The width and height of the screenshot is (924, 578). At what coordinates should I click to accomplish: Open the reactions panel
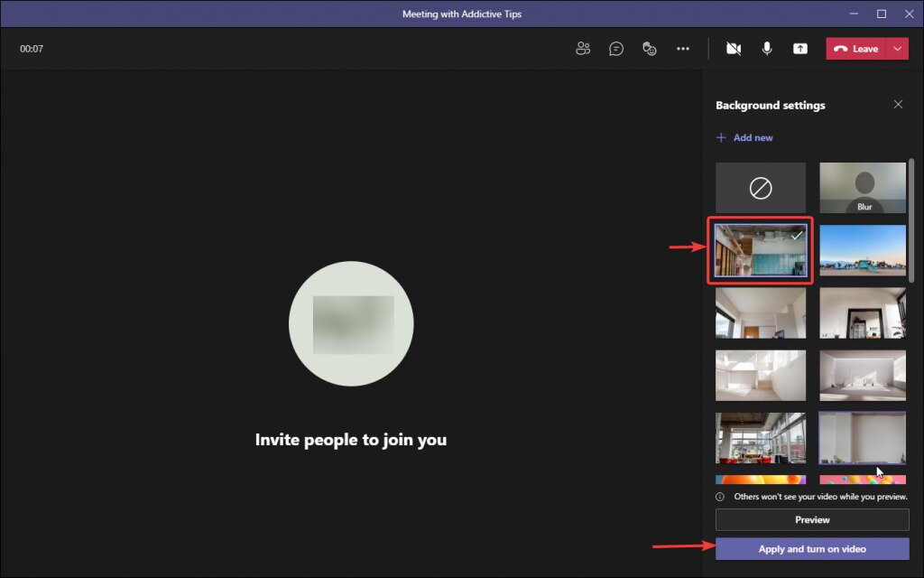[650, 48]
